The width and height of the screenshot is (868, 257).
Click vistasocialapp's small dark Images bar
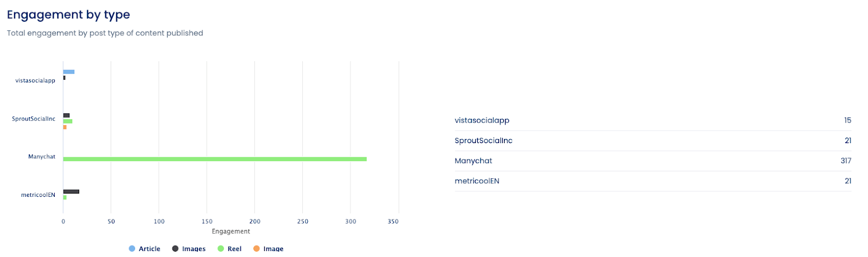tap(64, 78)
